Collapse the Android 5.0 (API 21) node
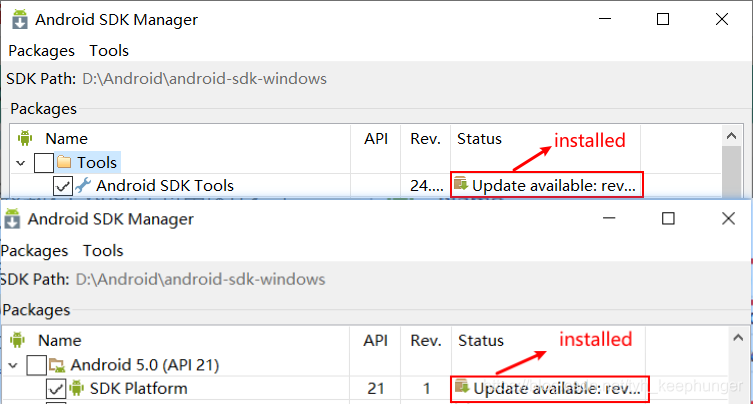Image resolution: width=753 pixels, height=404 pixels. pyautogui.click(x=13, y=366)
